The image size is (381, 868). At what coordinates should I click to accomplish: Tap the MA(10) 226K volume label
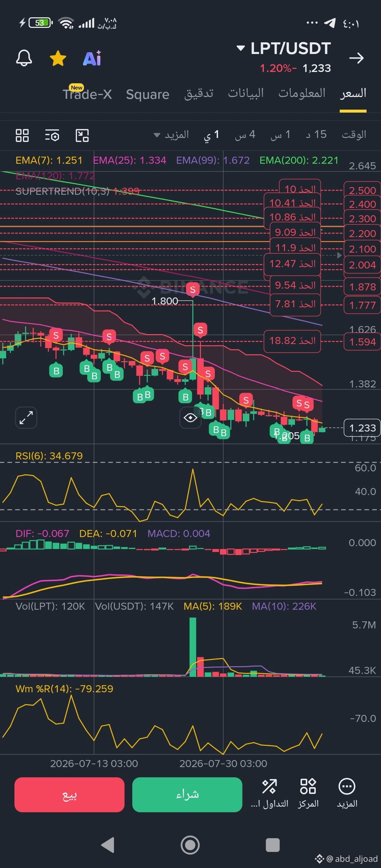[x=284, y=606]
